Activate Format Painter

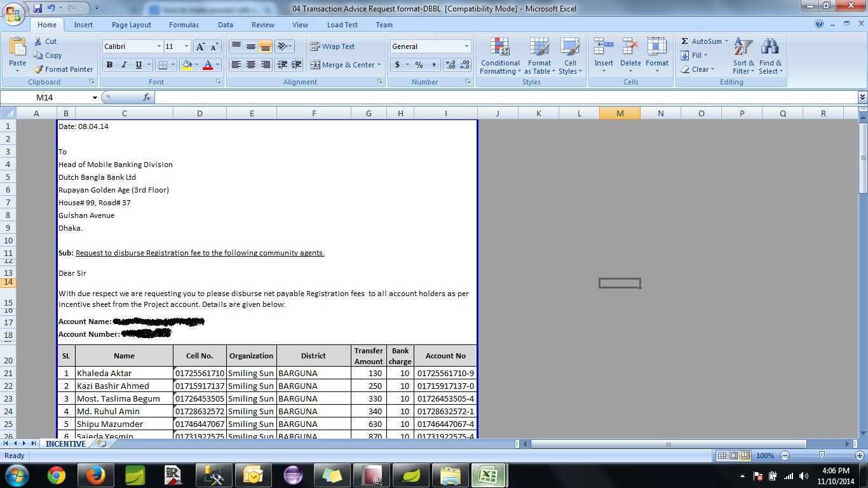click(x=63, y=69)
